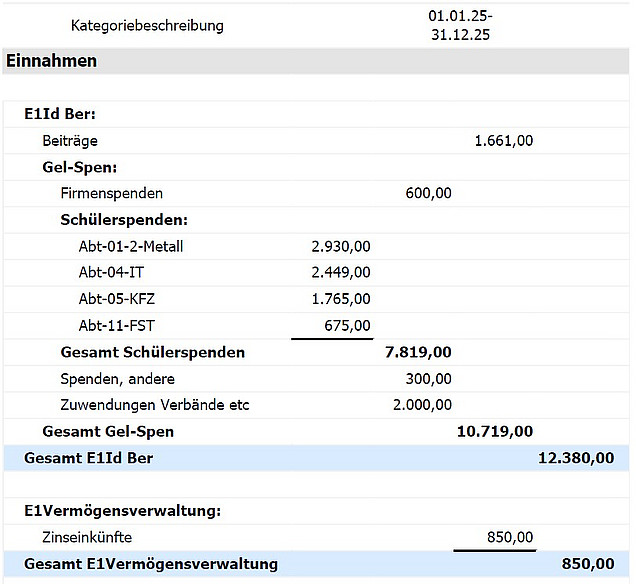636x584 pixels.
Task: Select the Zinseinkünfte row label
Action: pos(87,537)
